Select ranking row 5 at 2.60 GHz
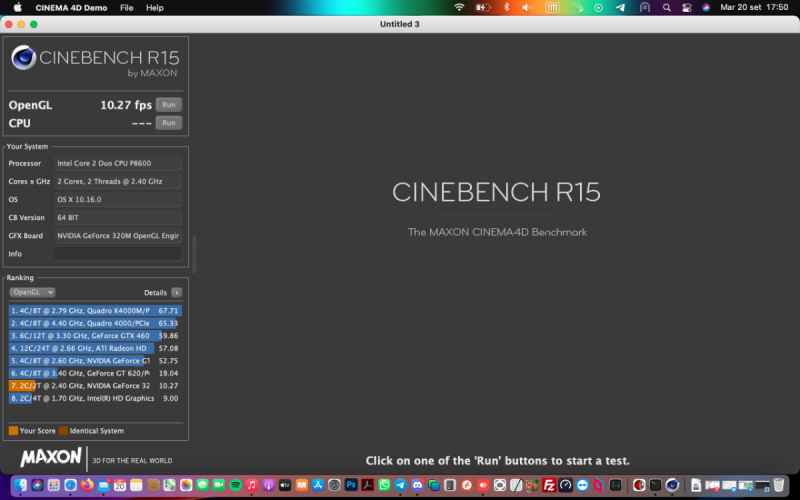800x500 pixels. click(95, 361)
